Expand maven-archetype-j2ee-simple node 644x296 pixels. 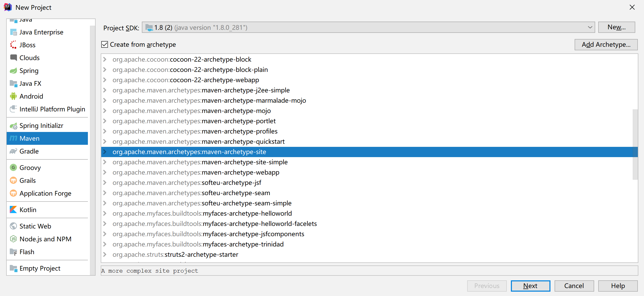coord(105,90)
